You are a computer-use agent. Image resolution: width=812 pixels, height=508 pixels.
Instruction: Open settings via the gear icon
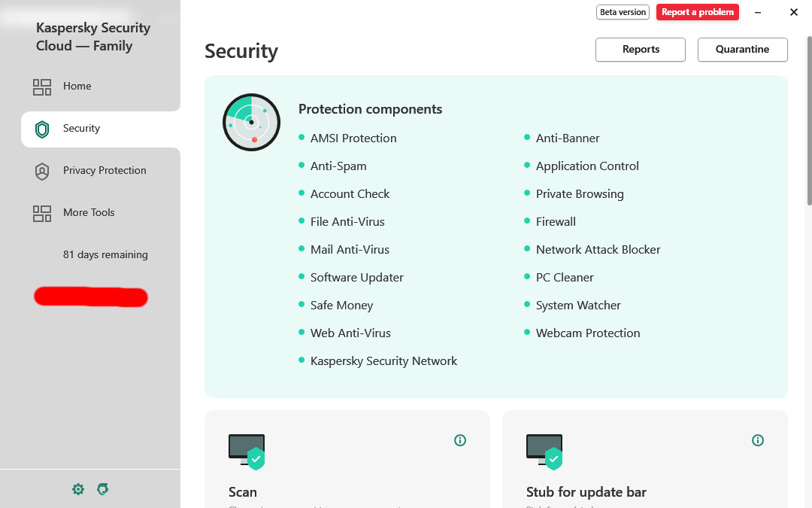[x=78, y=489]
